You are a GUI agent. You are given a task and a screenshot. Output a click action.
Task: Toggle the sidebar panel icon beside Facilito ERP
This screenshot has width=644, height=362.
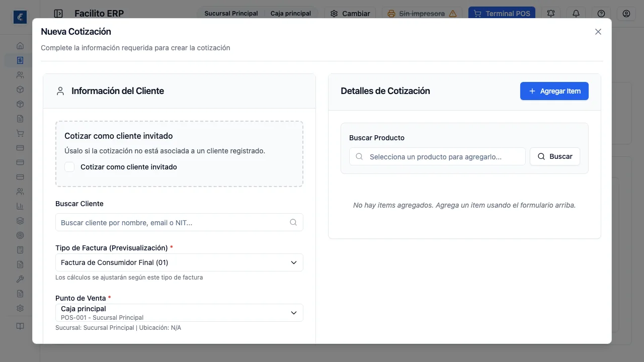click(58, 14)
